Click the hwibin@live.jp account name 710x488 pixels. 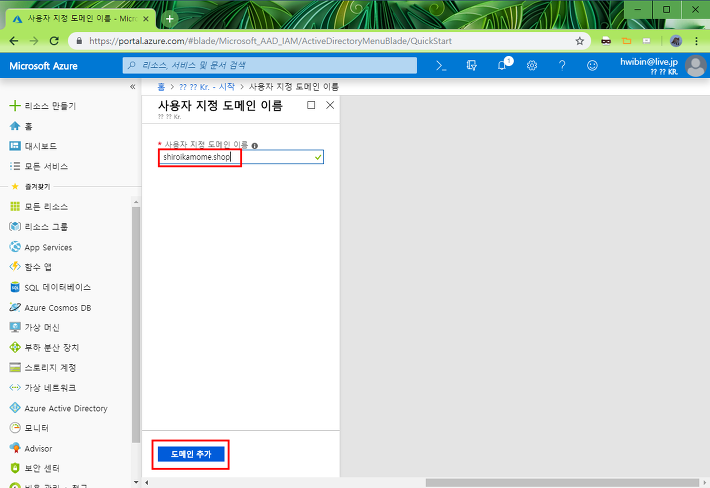[649, 62]
